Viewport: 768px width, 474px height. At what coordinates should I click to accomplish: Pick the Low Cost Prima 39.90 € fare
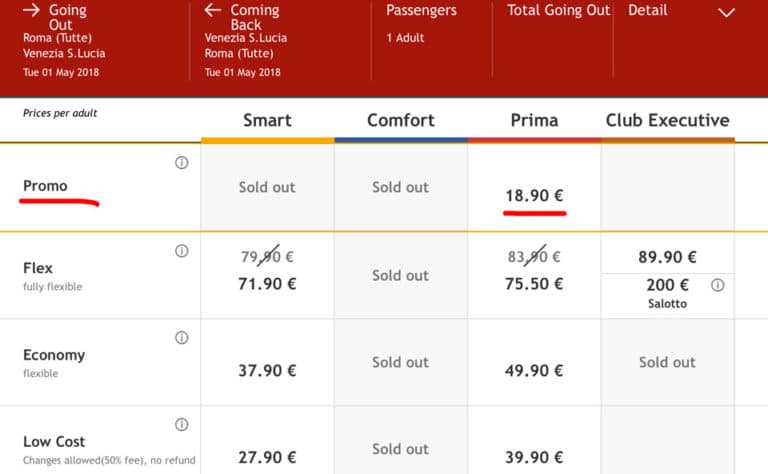coord(534,457)
